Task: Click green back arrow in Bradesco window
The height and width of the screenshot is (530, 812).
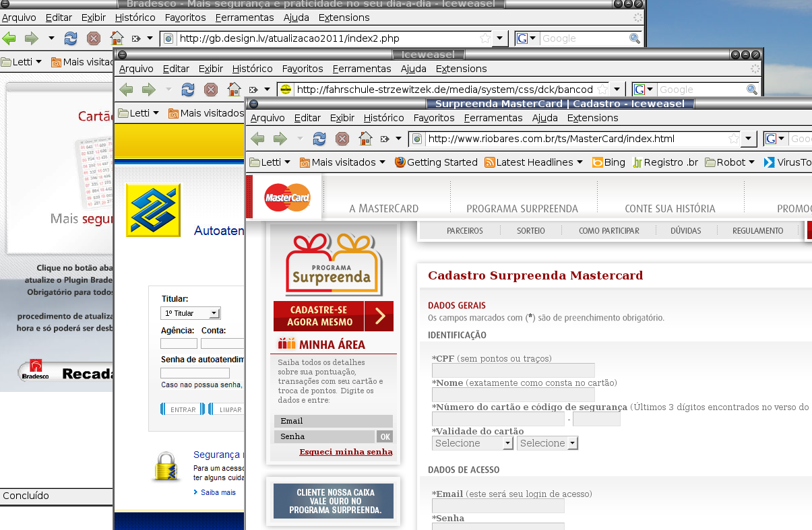Action: click(x=9, y=38)
